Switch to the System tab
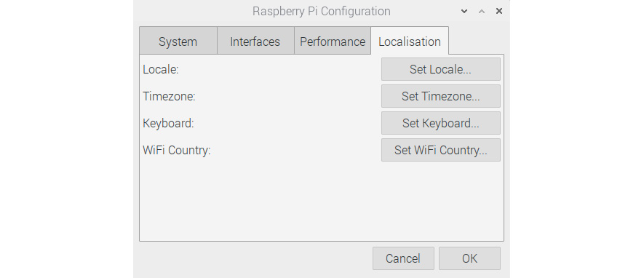Image resolution: width=644 pixels, height=278 pixels. (x=178, y=41)
